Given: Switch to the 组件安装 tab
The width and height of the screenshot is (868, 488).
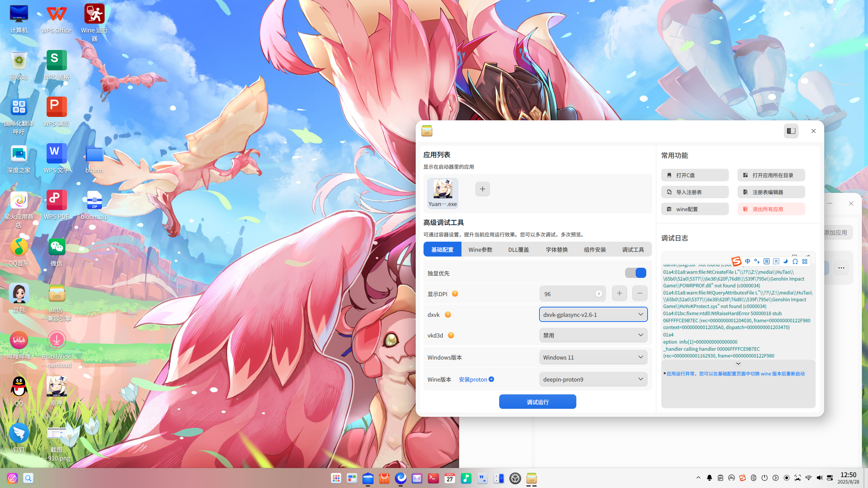Looking at the screenshot, I should coord(595,249).
